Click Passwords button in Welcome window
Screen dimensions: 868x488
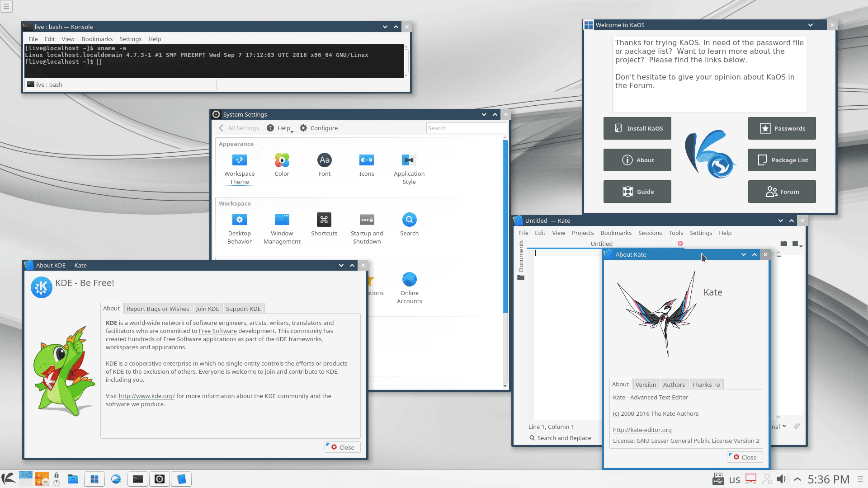(782, 128)
